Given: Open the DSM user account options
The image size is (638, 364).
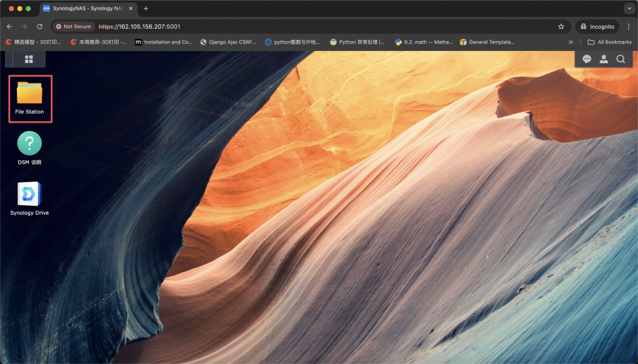Looking at the screenshot, I should (x=603, y=59).
